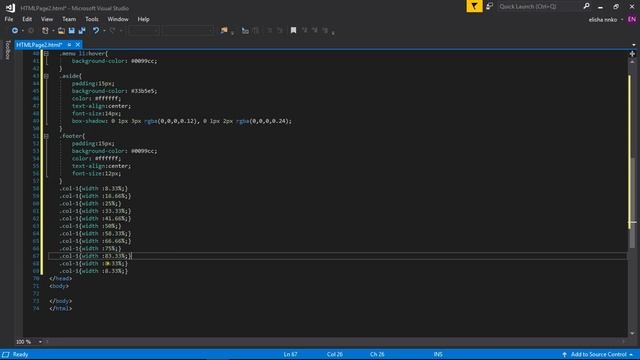Open the Window menu
Screen dimensions: 640x360
118,19
